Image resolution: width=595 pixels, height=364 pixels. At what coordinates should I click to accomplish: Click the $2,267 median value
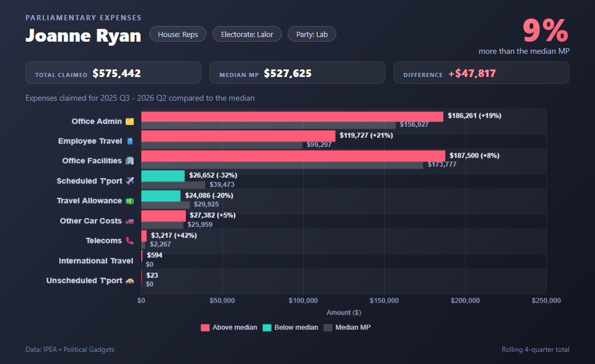click(x=160, y=244)
